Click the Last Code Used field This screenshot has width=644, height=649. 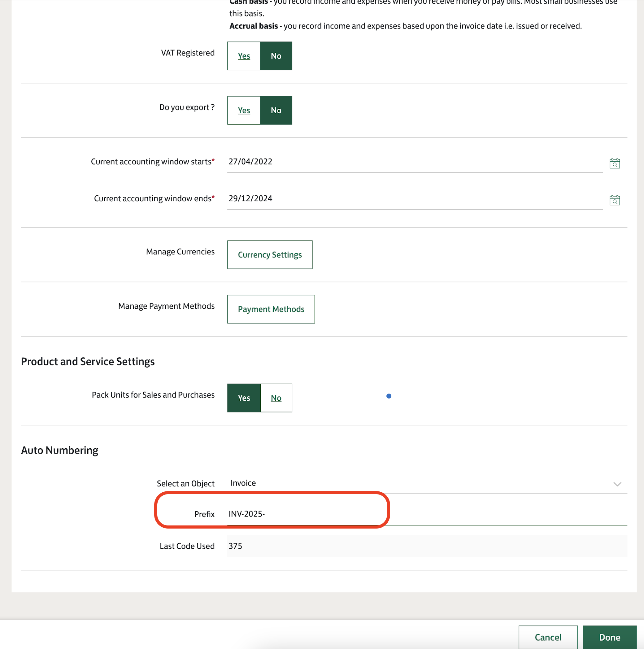427,546
